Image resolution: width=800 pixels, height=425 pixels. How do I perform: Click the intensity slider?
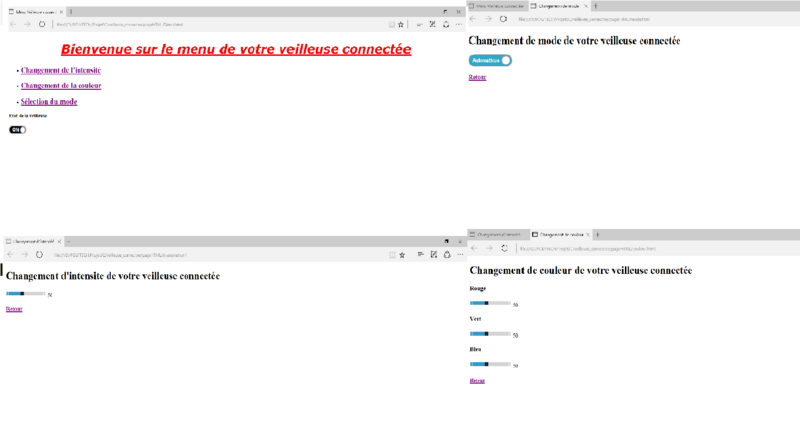tap(25, 293)
